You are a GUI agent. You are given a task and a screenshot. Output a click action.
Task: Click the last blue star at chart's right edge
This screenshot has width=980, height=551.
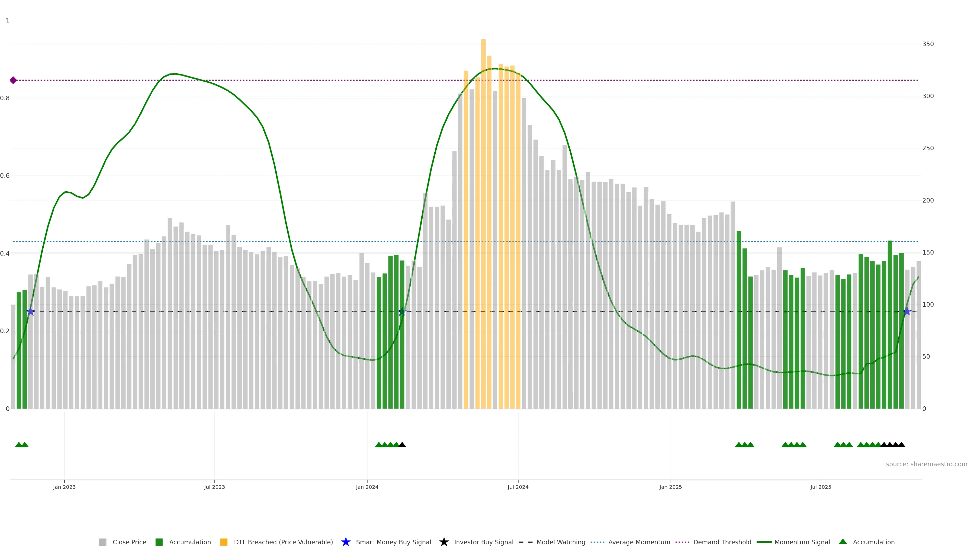[907, 312]
